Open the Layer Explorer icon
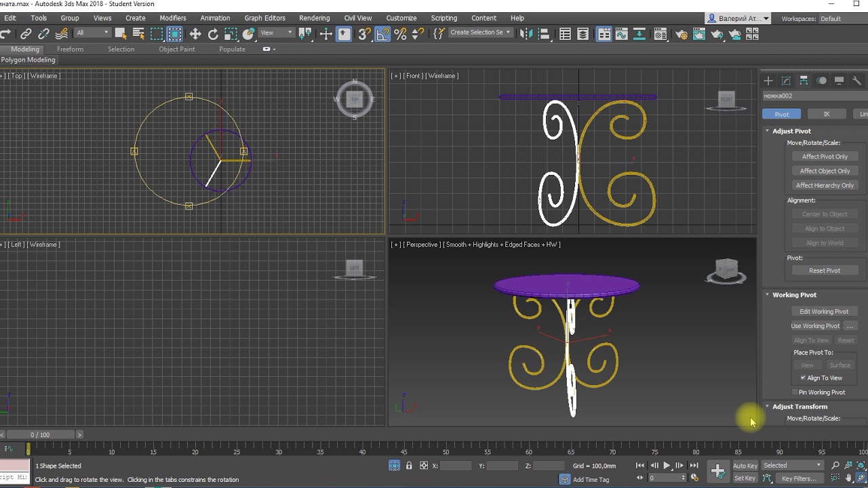868x488 pixels. coord(583,34)
